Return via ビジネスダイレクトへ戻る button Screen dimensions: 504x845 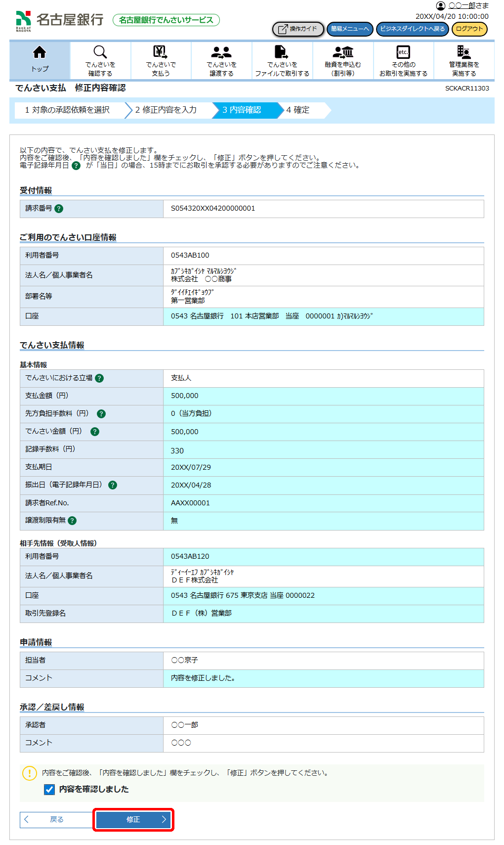coord(412,29)
